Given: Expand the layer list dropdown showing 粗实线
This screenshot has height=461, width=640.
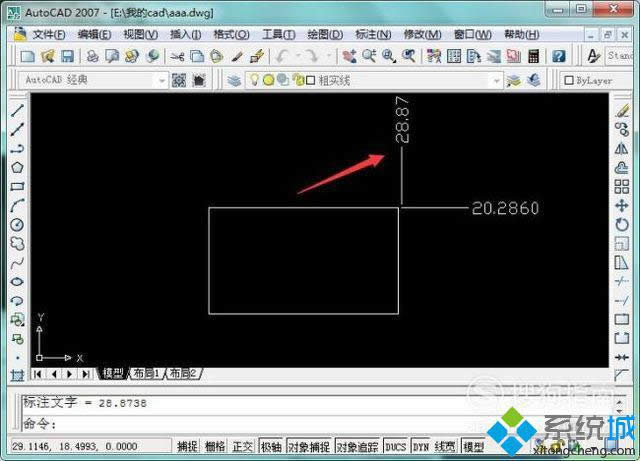Looking at the screenshot, I should coord(495,80).
